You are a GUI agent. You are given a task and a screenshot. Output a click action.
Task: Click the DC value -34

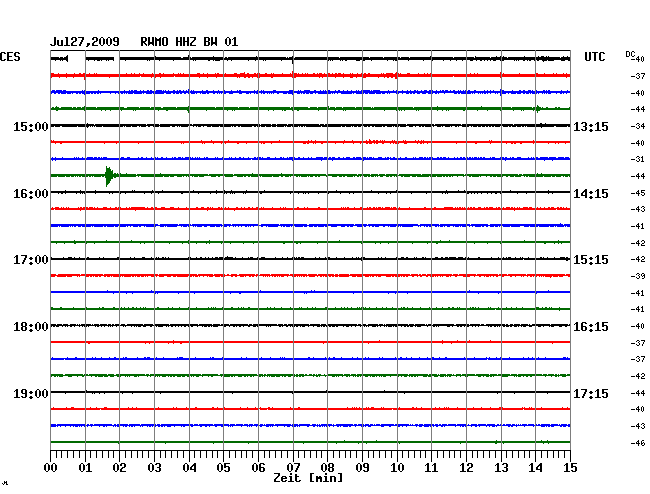tap(638, 126)
